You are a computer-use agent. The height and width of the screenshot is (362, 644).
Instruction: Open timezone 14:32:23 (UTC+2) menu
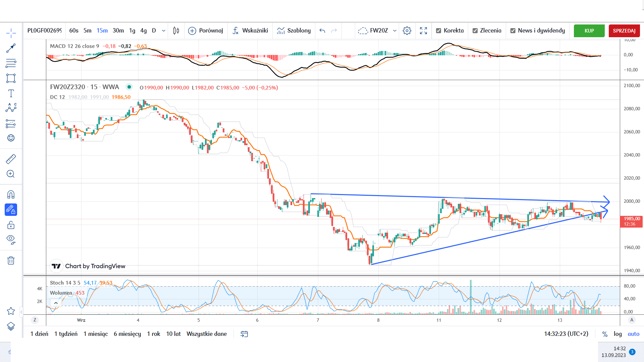tap(566, 334)
